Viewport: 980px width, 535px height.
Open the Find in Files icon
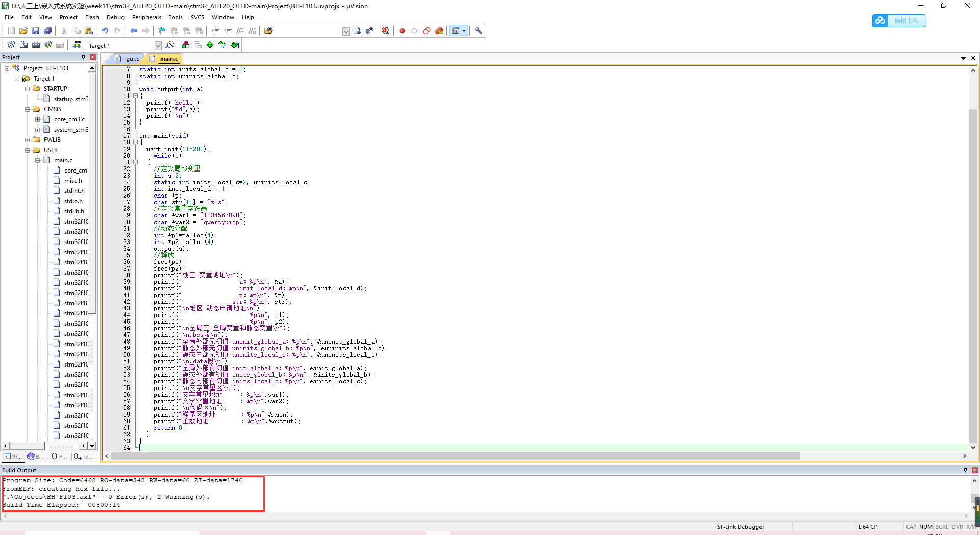point(268,31)
